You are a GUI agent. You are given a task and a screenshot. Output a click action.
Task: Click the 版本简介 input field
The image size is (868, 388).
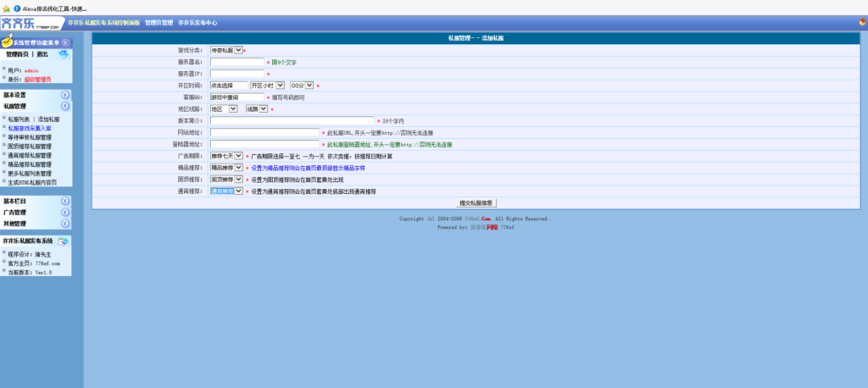[292, 120]
